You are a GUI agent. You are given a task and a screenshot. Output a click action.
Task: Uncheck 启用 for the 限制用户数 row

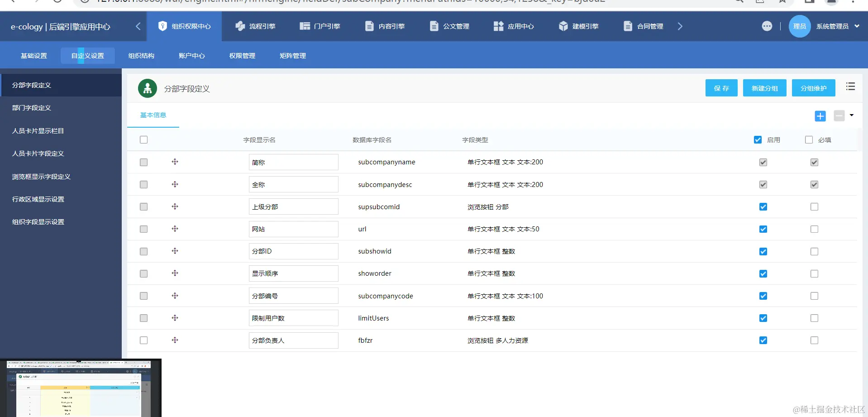(763, 318)
